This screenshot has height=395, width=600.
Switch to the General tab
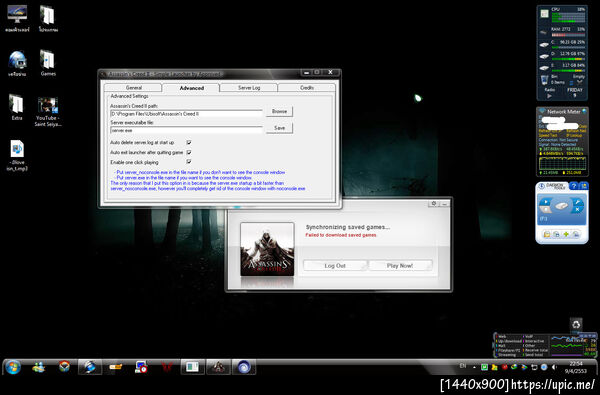[133, 88]
